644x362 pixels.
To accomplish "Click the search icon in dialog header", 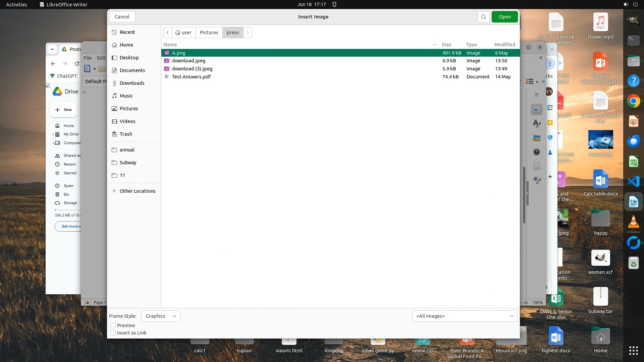I will pos(483,17).
